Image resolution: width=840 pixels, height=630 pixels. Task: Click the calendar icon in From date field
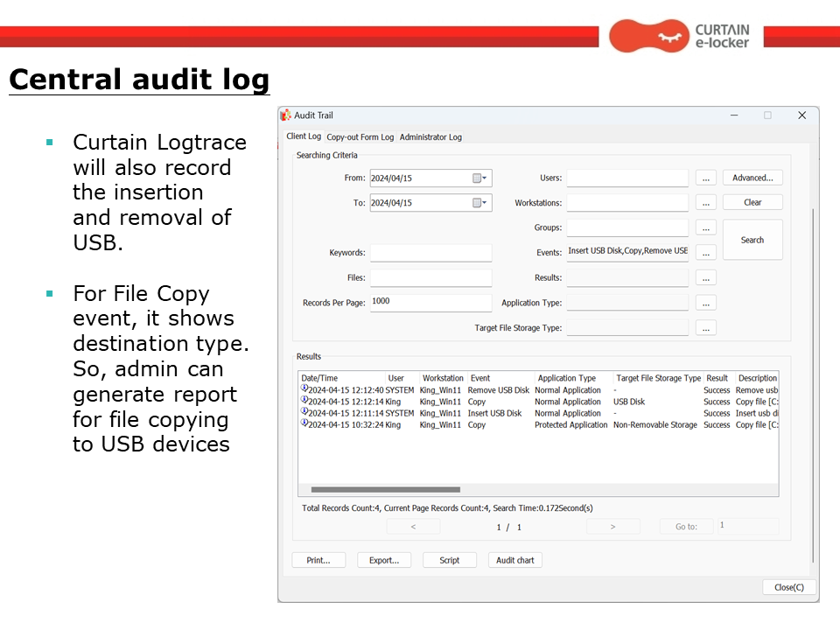(477, 178)
